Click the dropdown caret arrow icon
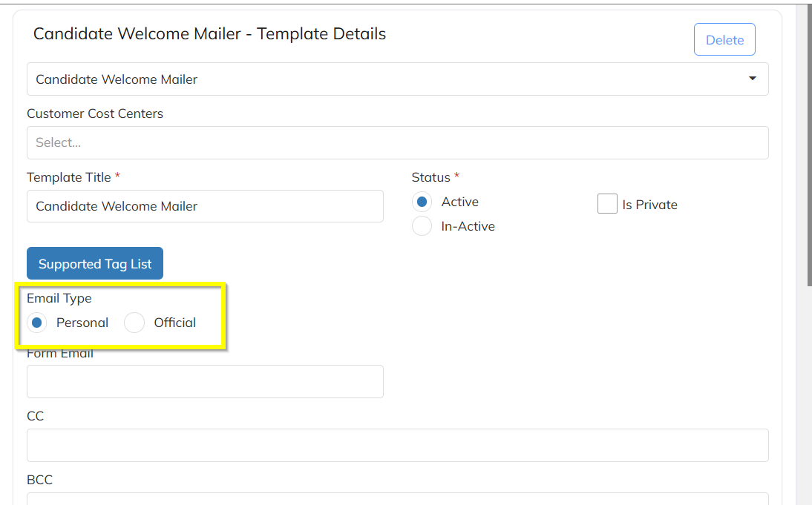 (753, 79)
